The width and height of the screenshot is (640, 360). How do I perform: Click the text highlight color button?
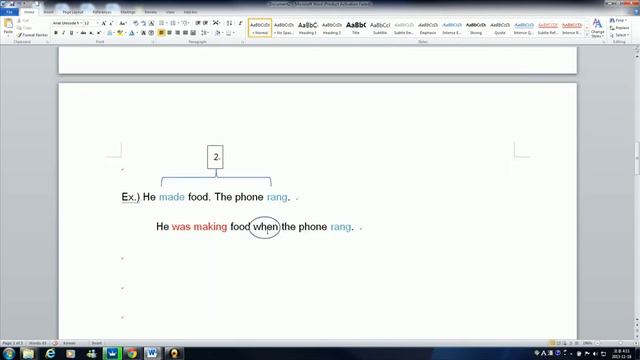coord(120,33)
